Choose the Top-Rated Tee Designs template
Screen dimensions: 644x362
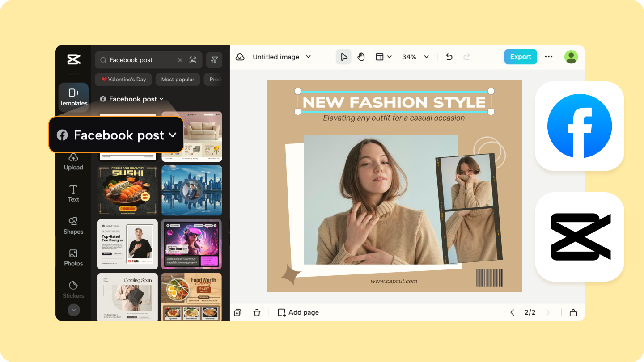coord(127,244)
